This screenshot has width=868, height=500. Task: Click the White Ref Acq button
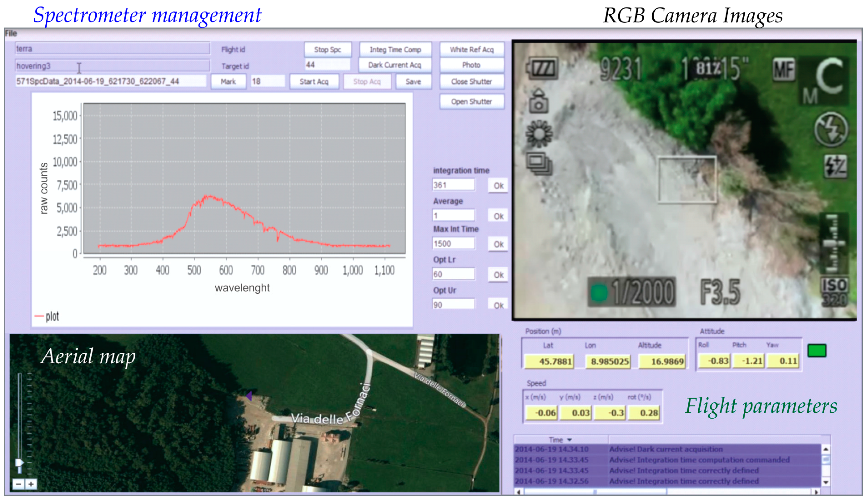tap(472, 50)
